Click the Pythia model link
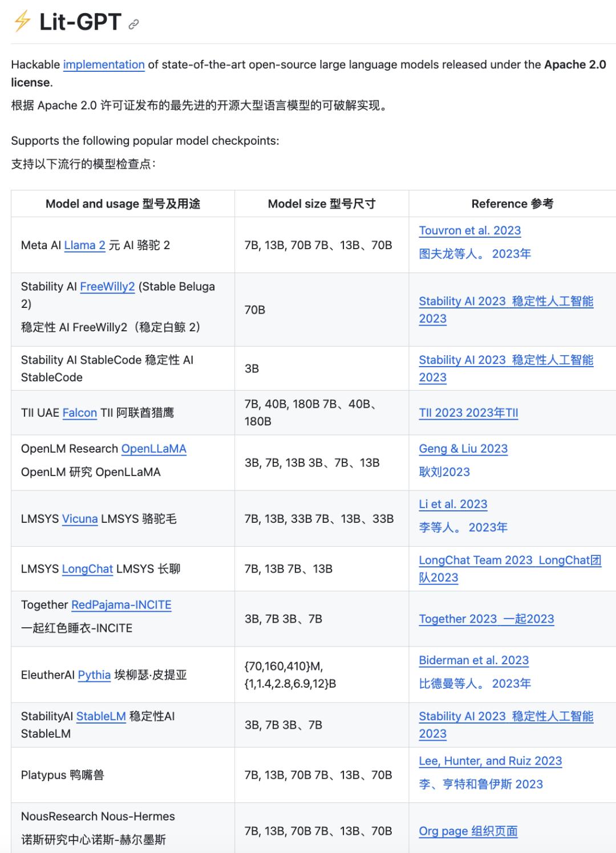The width and height of the screenshot is (616, 853). point(94,675)
